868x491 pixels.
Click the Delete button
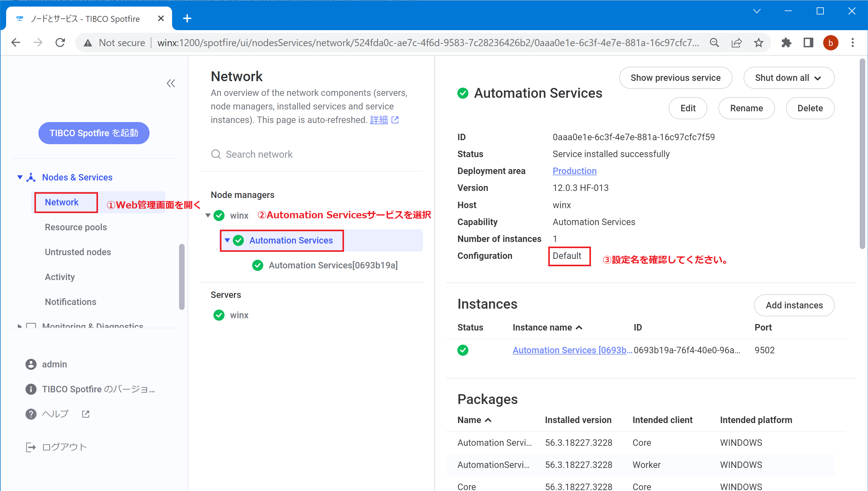click(x=810, y=108)
